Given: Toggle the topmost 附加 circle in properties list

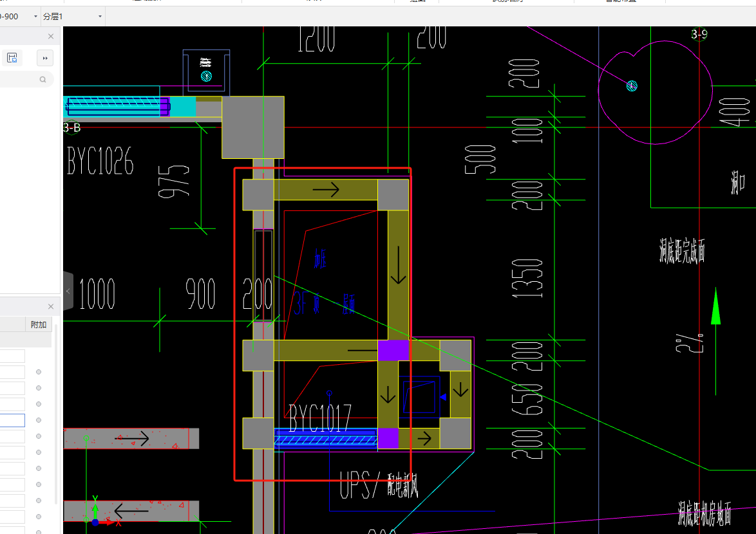Looking at the screenshot, I should (x=39, y=372).
